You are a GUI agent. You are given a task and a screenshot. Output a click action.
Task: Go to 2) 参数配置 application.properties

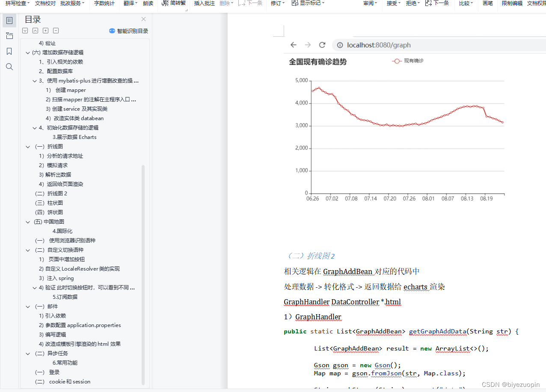pyautogui.click(x=80, y=325)
